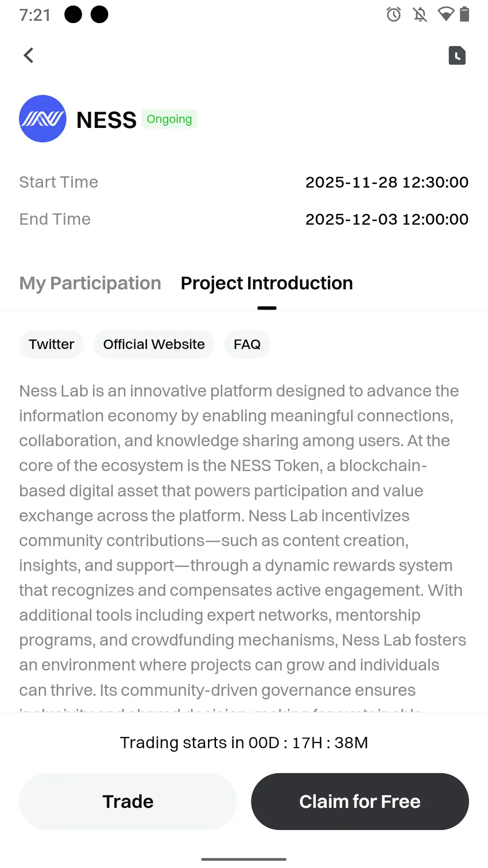
Task: Tap the Start Time value
Action: 387,182
